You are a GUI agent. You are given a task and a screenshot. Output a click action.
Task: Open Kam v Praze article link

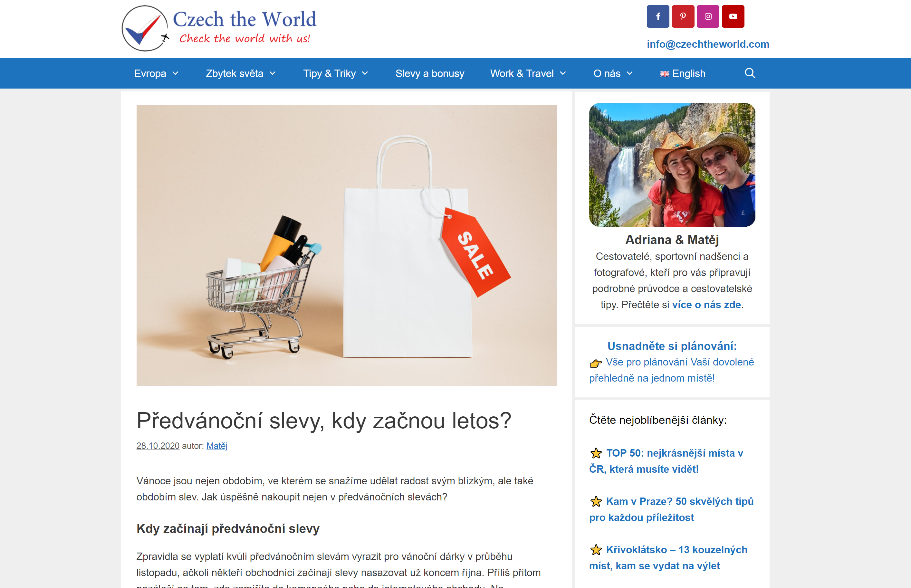click(672, 509)
